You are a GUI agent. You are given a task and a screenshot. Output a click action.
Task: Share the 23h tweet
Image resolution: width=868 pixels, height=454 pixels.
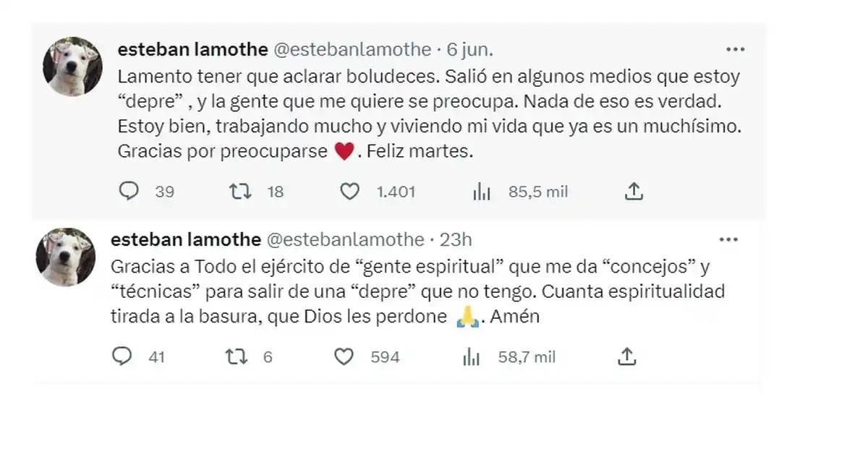pos(628,356)
